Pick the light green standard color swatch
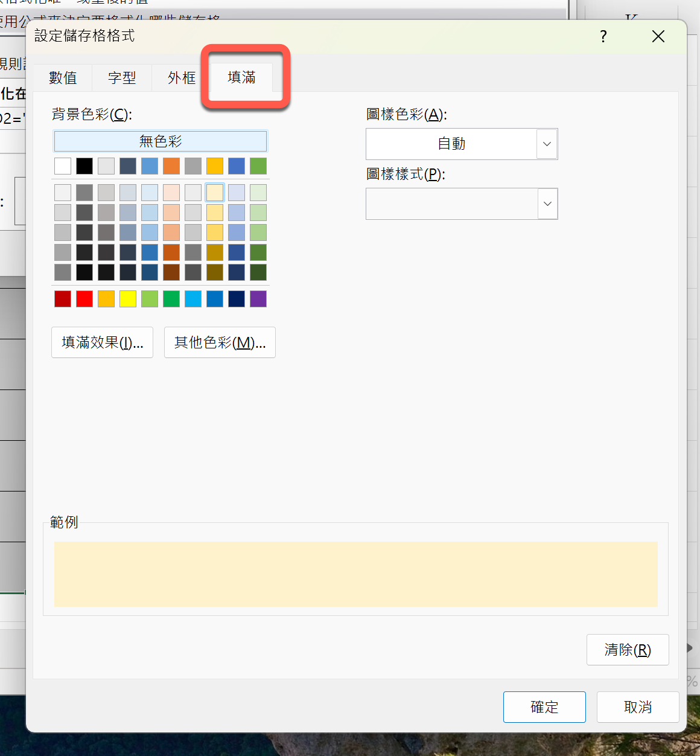The image size is (700, 756). pyautogui.click(x=150, y=299)
